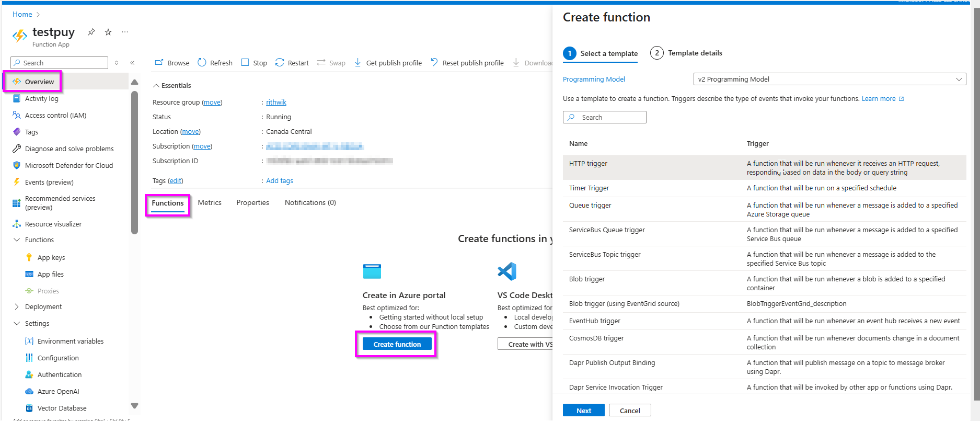
Task: Select step 2 Template details
Action: coord(686,53)
